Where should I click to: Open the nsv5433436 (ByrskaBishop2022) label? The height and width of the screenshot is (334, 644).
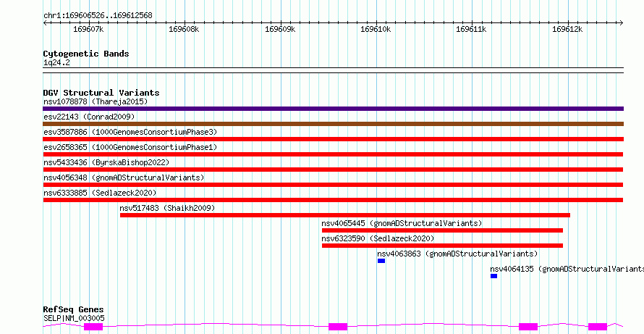coord(106,162)
